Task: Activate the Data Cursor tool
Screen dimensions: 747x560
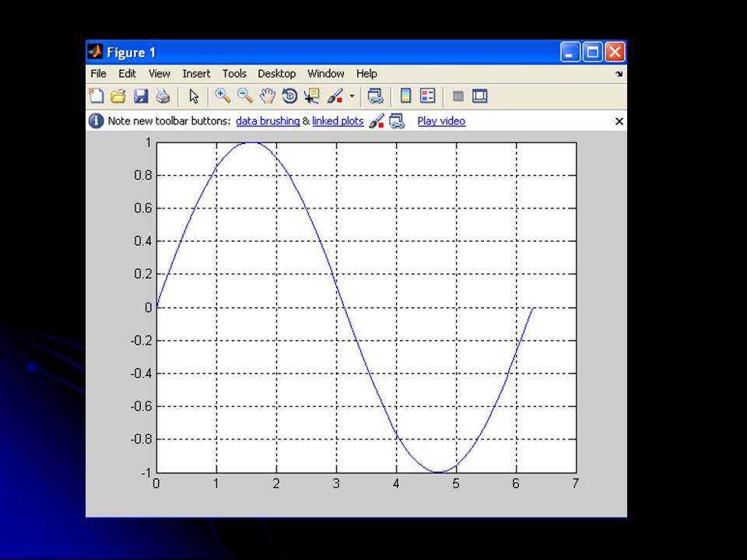Action: click(311, 96)
